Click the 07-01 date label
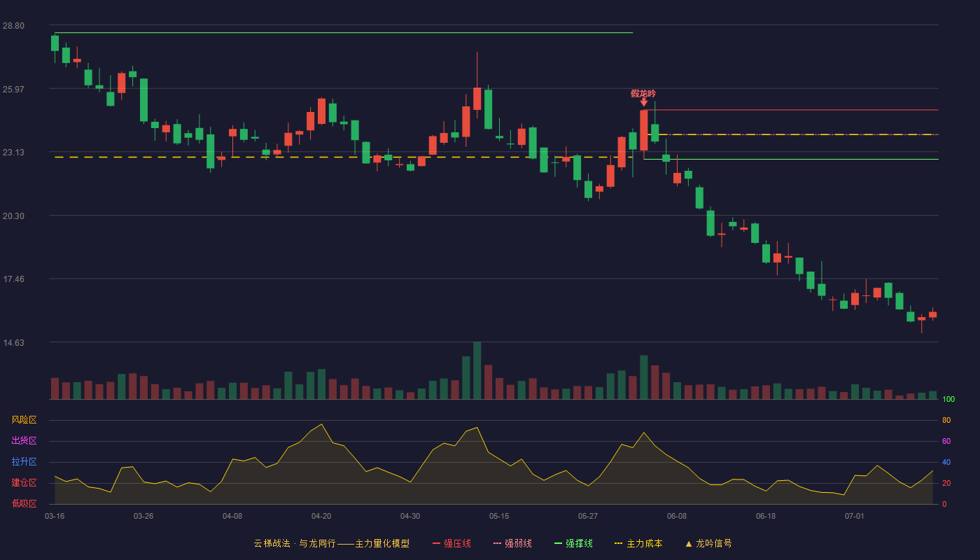 [x=855, y=516]
